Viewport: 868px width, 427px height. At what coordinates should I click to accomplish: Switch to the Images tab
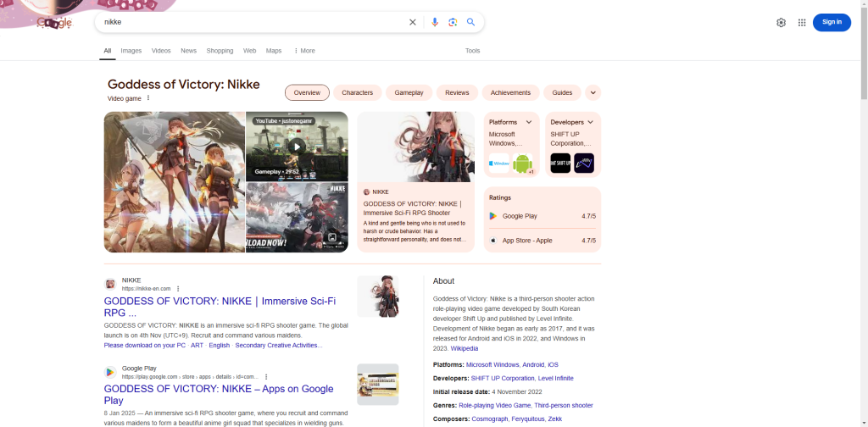click(131, 51)
